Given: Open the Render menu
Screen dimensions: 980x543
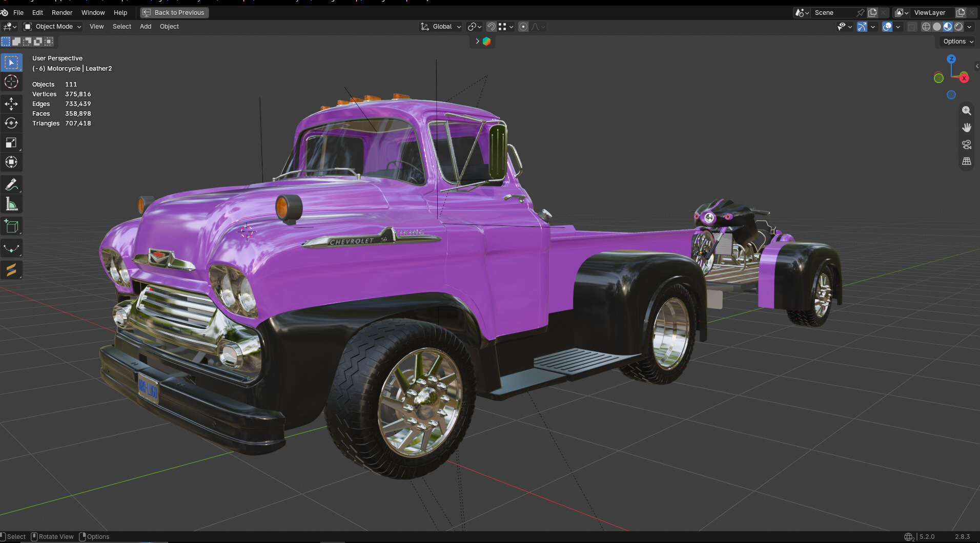Looking at the screenshot, I should (x=62, y=12).
